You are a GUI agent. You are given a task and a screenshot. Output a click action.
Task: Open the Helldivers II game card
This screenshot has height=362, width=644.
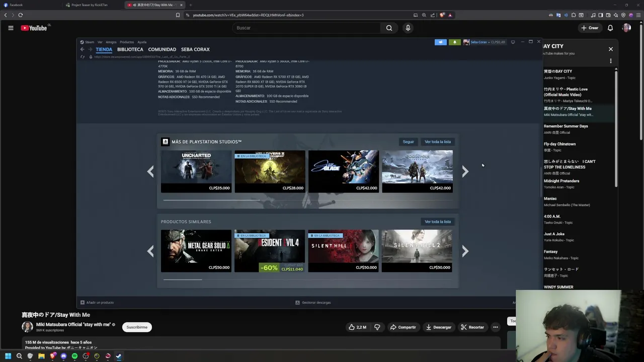(x=270, y=171)
